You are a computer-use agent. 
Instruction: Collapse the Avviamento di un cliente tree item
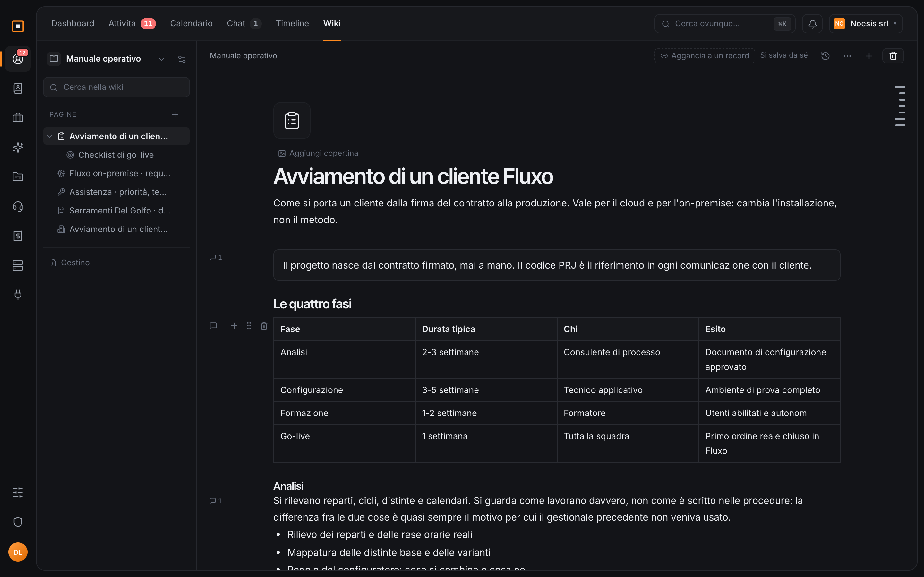click(x=50, y=136)
